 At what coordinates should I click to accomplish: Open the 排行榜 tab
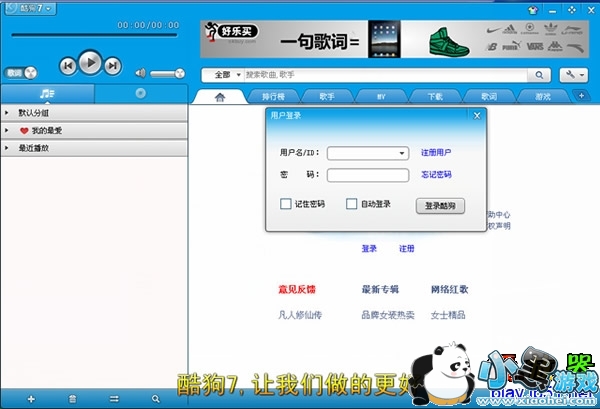coord(273,97)
